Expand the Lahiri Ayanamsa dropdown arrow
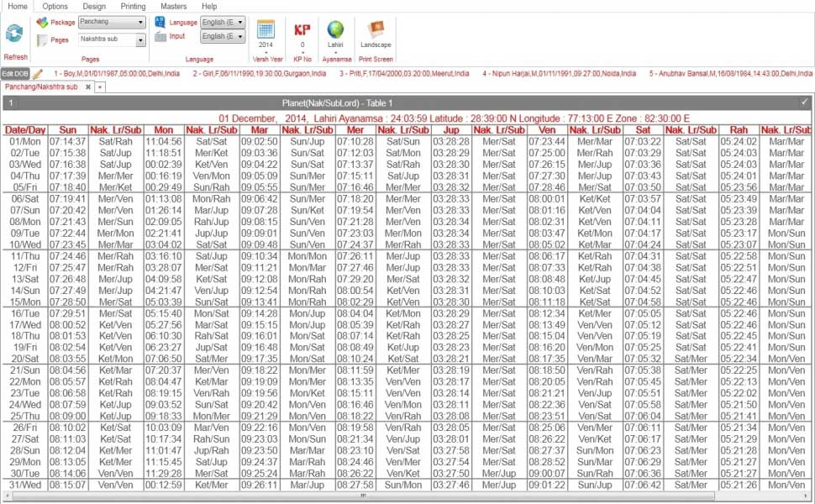The image size is (815, 504). [x=335, y=52]
